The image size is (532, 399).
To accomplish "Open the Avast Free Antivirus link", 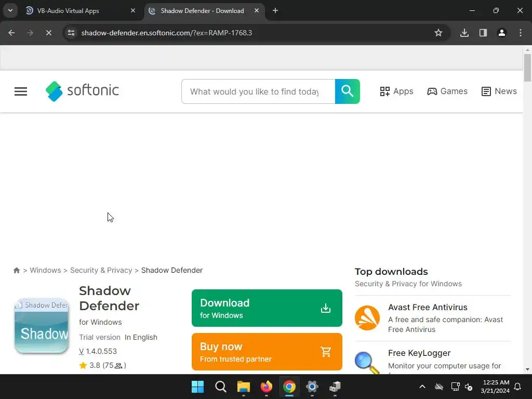I will point(428,307).
